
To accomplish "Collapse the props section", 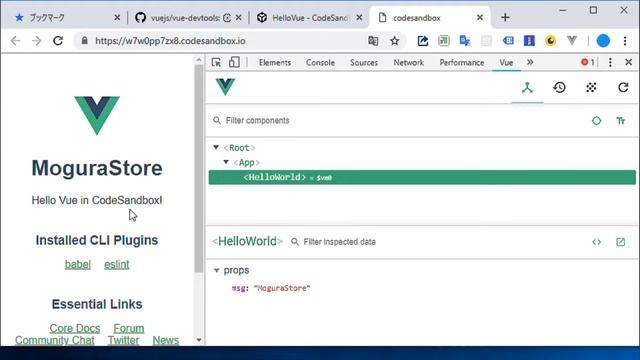I will (216, 270).
